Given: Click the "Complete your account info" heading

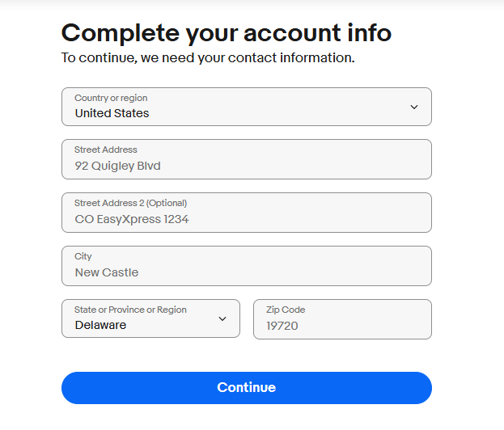Looking at the screenshot, I should tap(227, 33).
